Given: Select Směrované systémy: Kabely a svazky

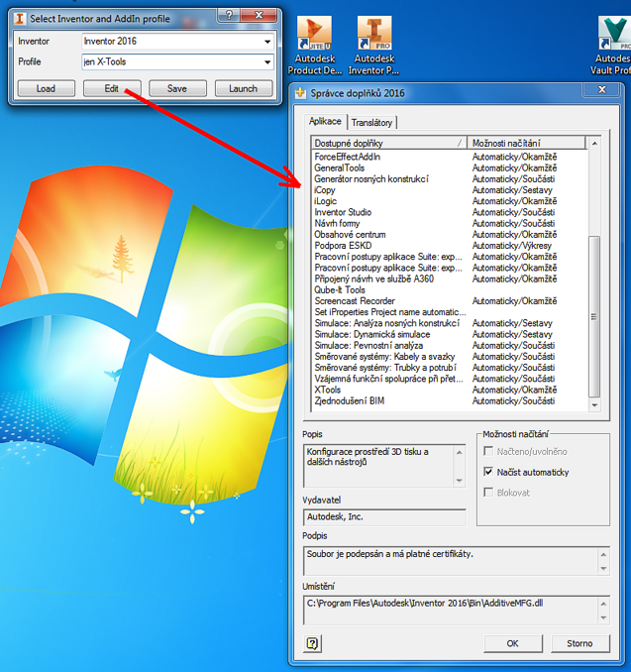Looking at the screenshot, I should 450,357.
